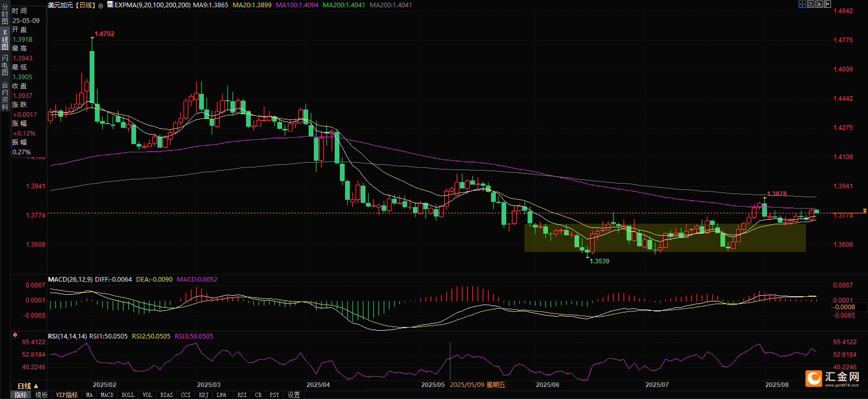
Task: Click the yellow MA20:1.3899 label
Action: tap(252, 5)
